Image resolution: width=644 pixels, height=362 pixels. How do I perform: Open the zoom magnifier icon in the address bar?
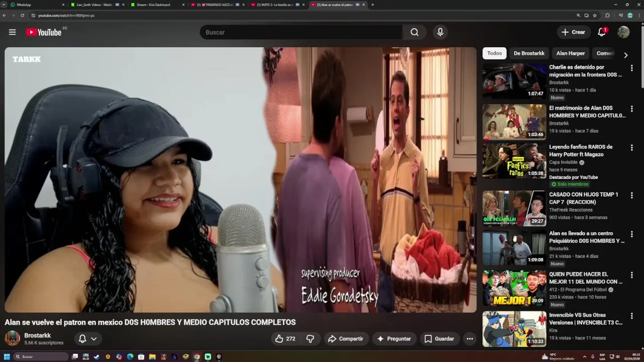579,16
